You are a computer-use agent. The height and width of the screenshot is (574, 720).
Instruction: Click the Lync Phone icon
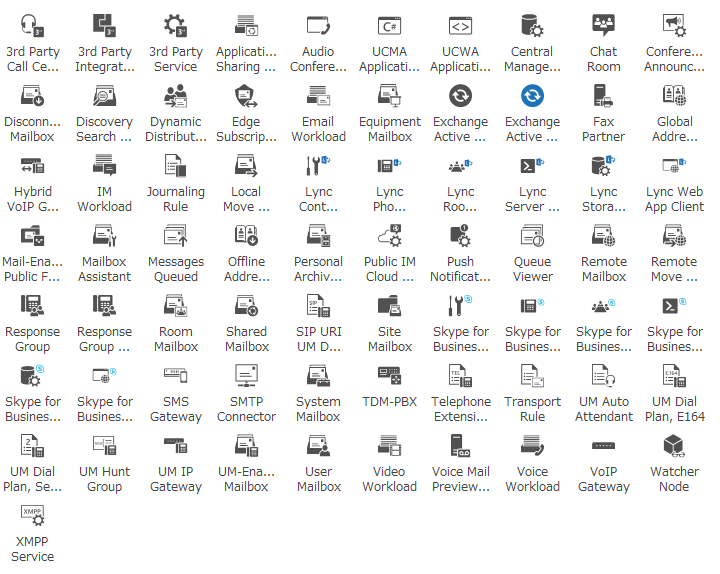pos(389,166)
